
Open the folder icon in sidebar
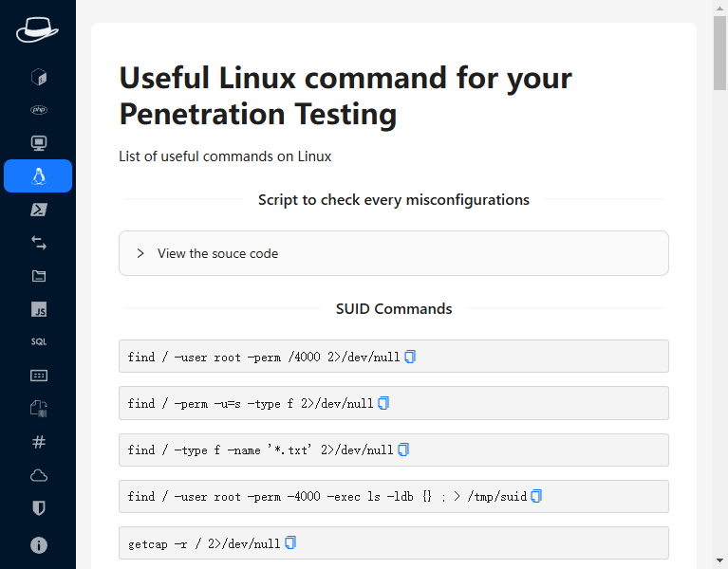(38, 276)
